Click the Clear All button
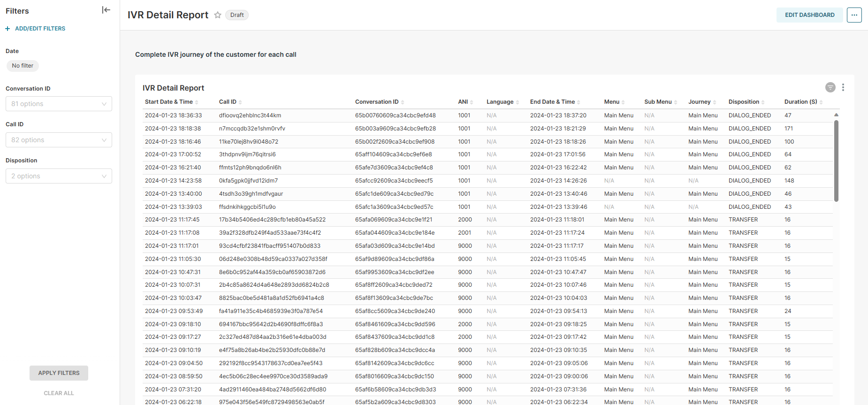868x405 pixels. click(x=59, y=393)
